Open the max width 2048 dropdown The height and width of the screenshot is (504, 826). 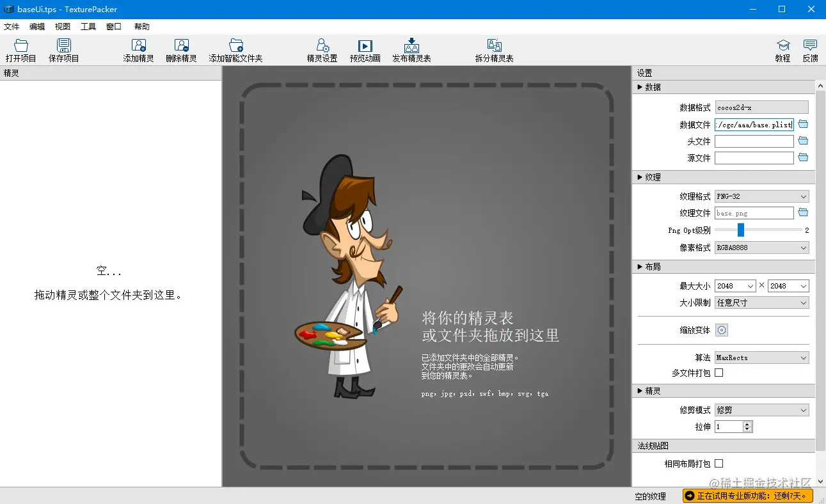(735, 286)
